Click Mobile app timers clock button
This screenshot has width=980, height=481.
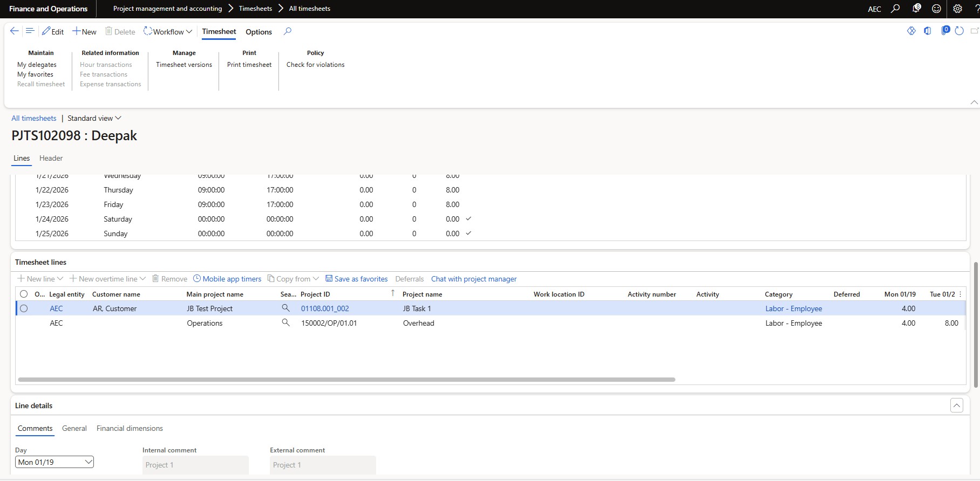[x=227, y=279]
